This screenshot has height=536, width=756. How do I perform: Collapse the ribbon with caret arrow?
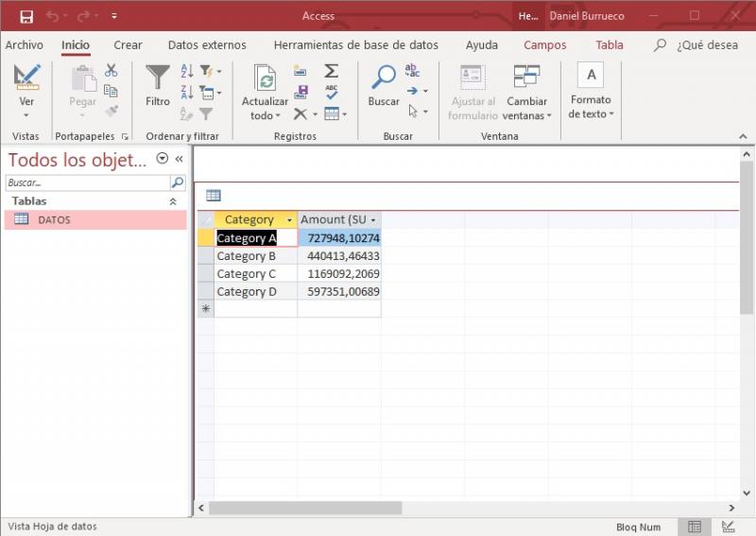(743, 136)
